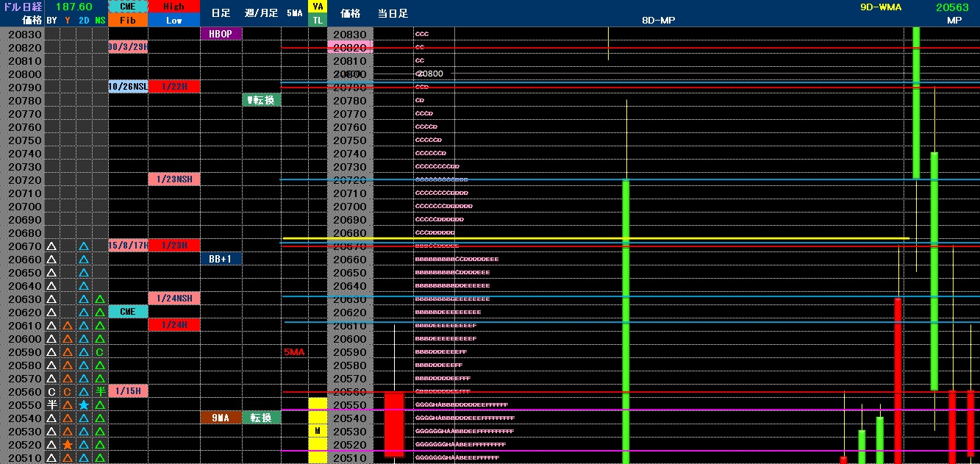Click blue triangle in 2D column at 20510
This screenshot has width=980, height=464.
84,457
